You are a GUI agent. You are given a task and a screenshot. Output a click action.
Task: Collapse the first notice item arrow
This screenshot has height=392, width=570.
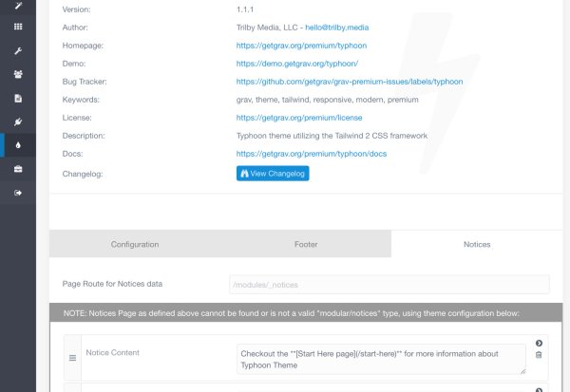click(x=539, y=343)
